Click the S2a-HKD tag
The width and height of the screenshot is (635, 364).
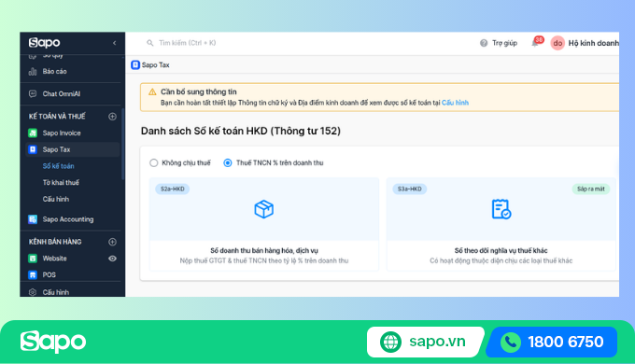click(x=173, y=189)
